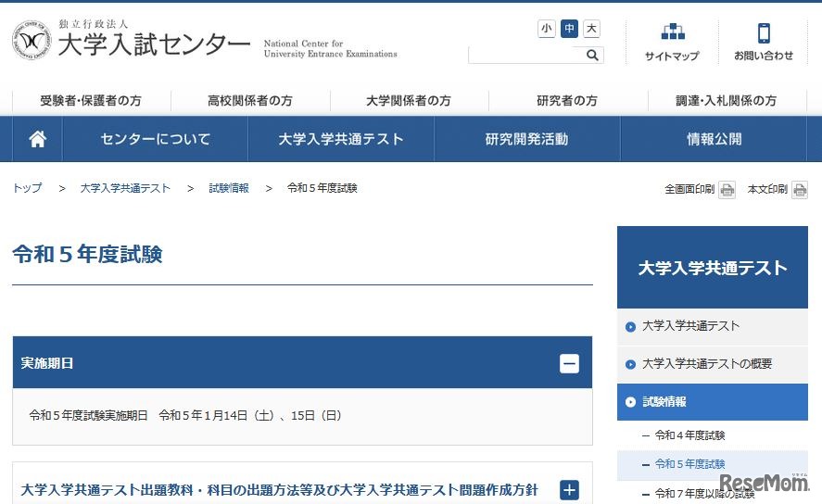Open the 大学関係者の方 tab
Image resolution: width=822 pixels, height=504 pixels.
(409, 101)
